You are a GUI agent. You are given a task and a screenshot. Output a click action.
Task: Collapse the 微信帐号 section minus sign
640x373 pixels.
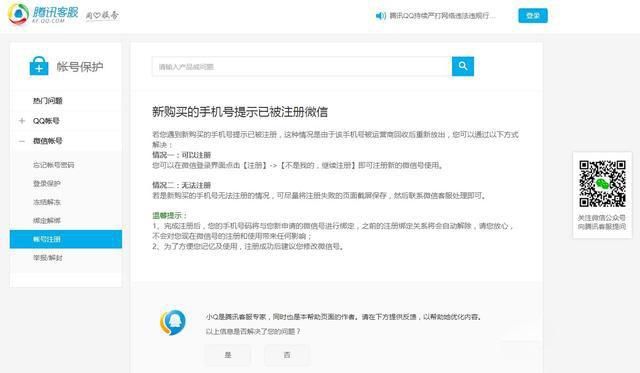[22, 141]
